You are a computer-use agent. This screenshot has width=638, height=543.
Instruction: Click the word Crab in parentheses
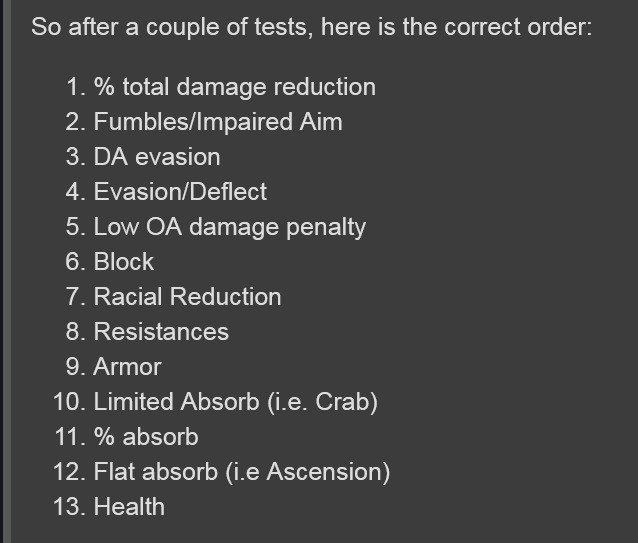[x=342, y=402]
